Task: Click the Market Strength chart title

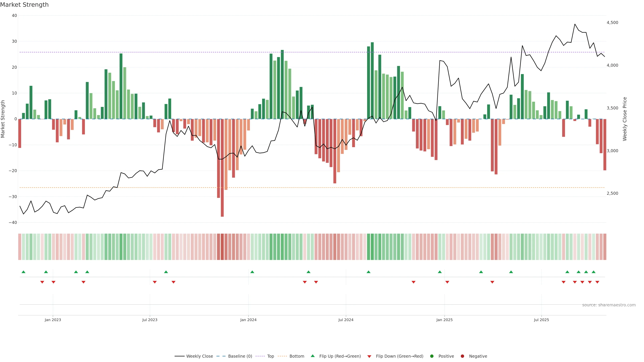Action: [x=24, y=5]
